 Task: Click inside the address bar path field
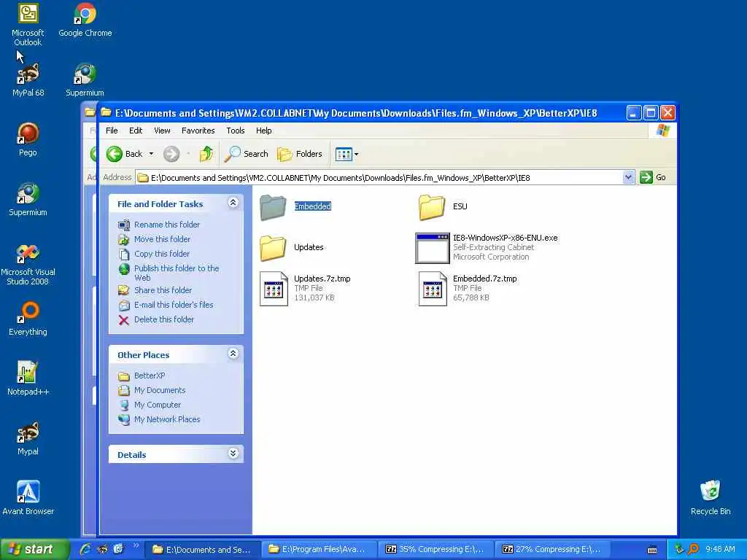coord(379,178)
